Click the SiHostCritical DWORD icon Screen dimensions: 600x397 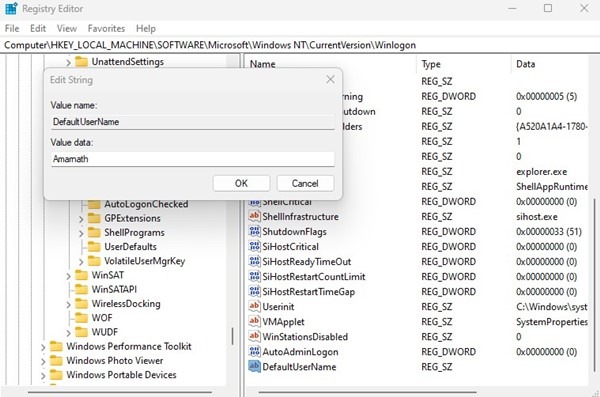[254, 246]
